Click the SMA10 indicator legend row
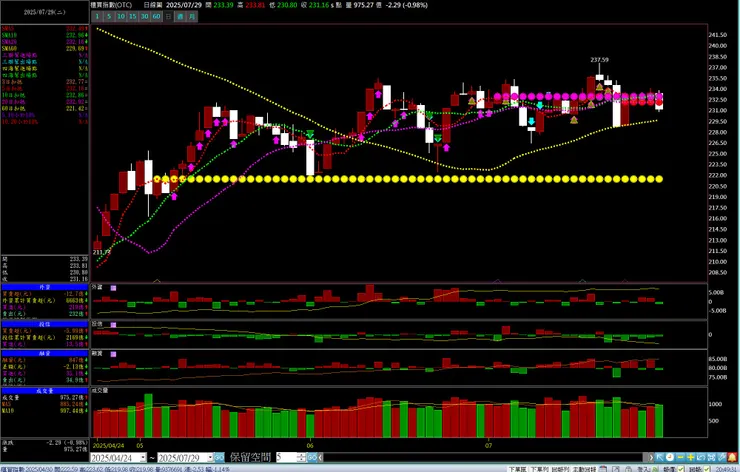 point(45,35)
